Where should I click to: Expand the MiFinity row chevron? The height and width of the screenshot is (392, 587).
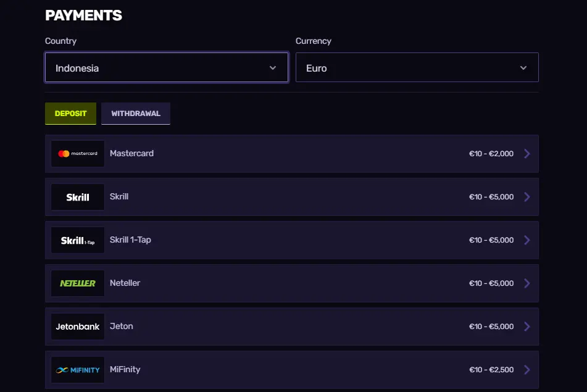point(527,370)
